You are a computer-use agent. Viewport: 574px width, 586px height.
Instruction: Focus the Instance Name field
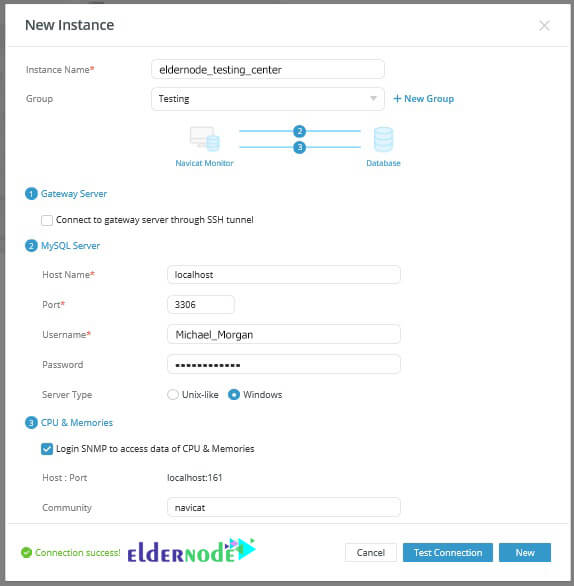coord(268,70)
